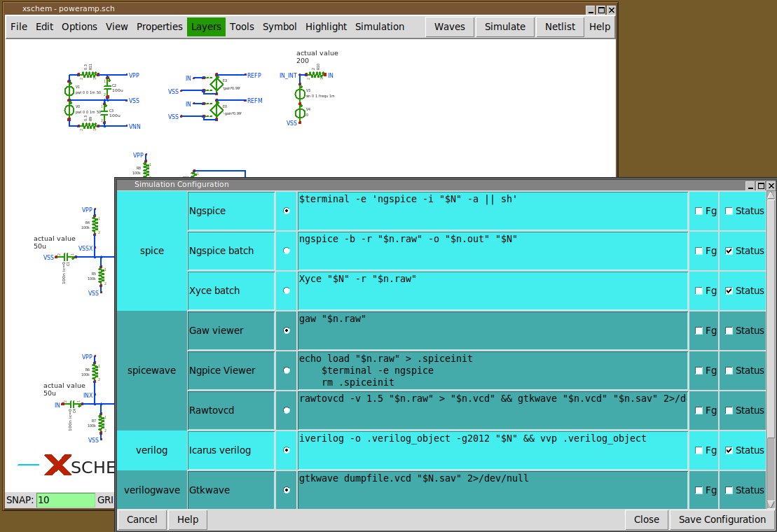
Task: Select the Ngspice batch radio button
Action: click(x=287, y=251)
